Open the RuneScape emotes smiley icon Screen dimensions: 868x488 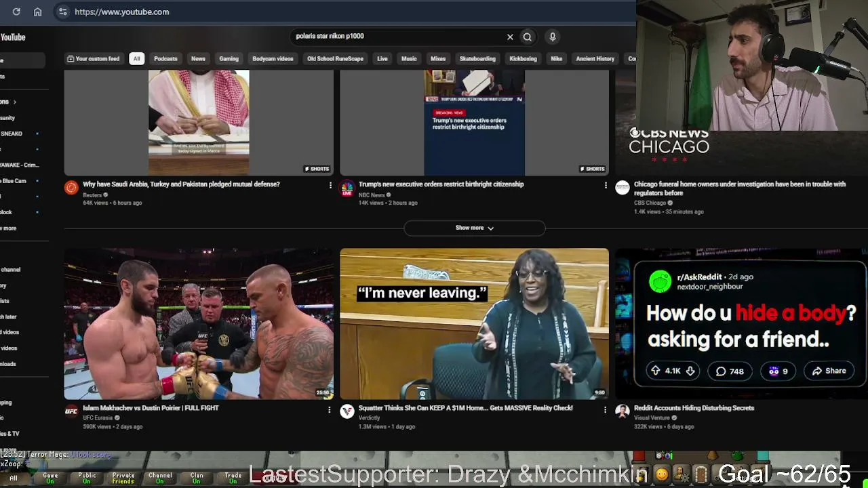coord(661,474)
